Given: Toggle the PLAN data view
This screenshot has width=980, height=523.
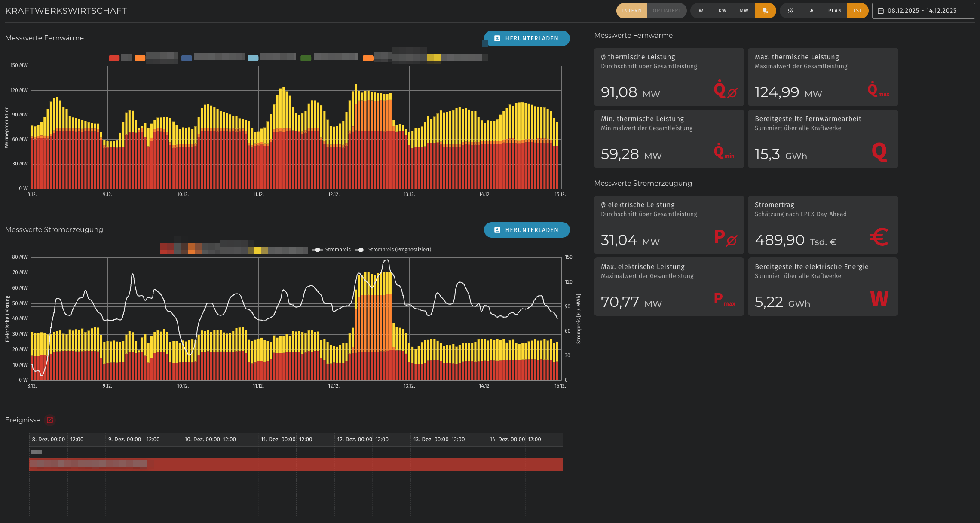Looking at the screenshot, I should coord(835,11).
